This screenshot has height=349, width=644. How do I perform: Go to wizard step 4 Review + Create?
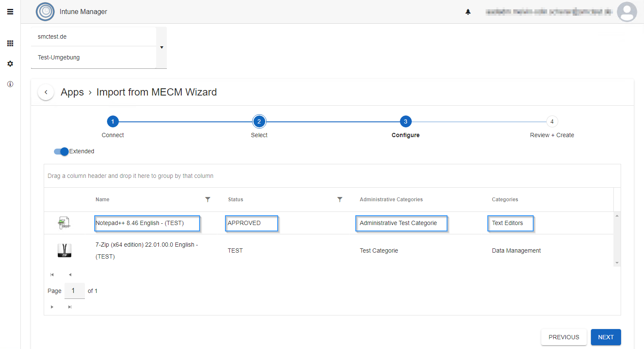552,121
